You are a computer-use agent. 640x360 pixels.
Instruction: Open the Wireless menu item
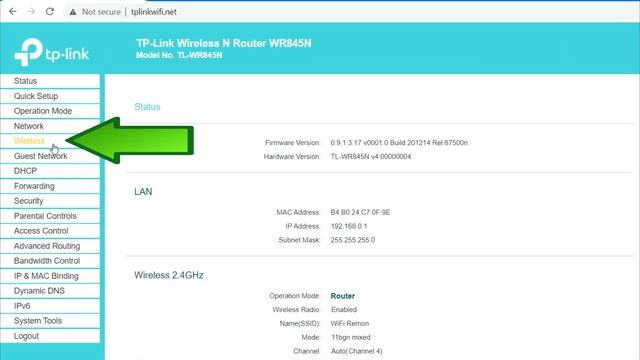pos(50,141)
